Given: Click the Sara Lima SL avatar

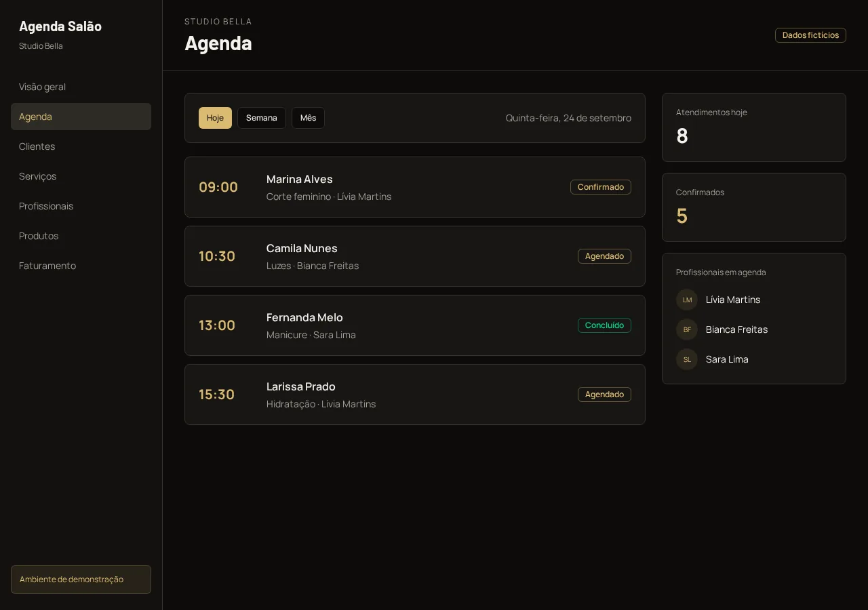Looking at the screenshot, I should (x=687, y=359).
